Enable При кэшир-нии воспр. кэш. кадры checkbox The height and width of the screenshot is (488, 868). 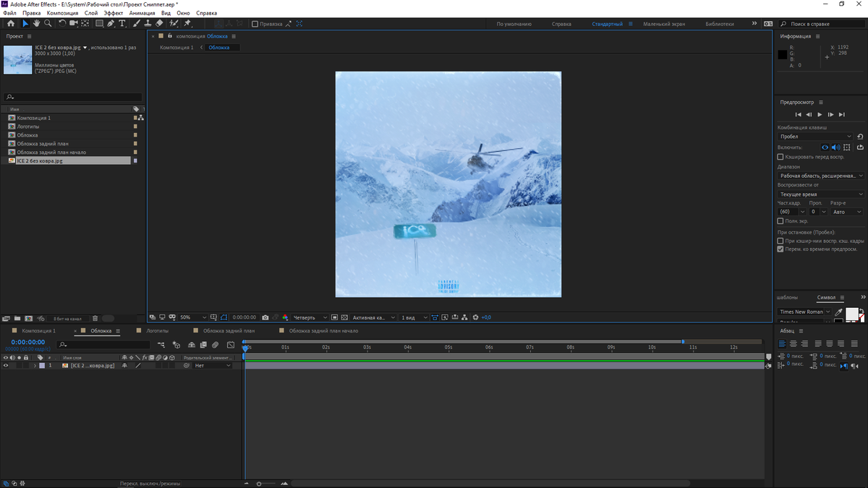tap(780, 241)
